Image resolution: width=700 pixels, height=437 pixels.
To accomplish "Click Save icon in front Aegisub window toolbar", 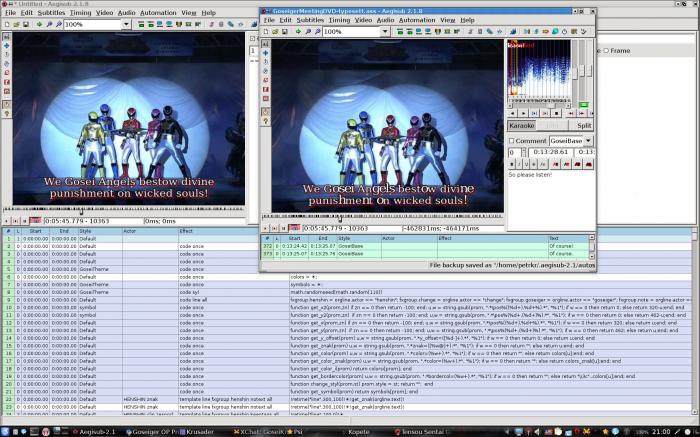I will coord(284,32).
